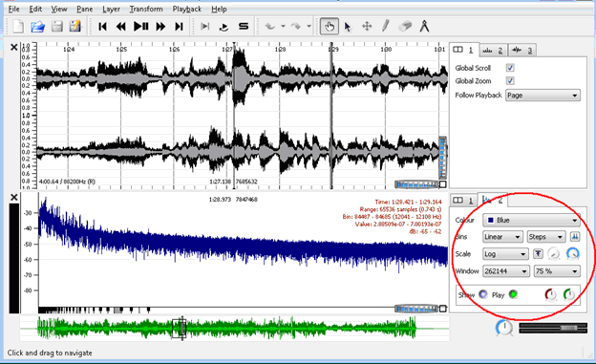Switch to layer tab 3 in top pane
Viewport: 596px width, 364px height.
coord(522,50)
